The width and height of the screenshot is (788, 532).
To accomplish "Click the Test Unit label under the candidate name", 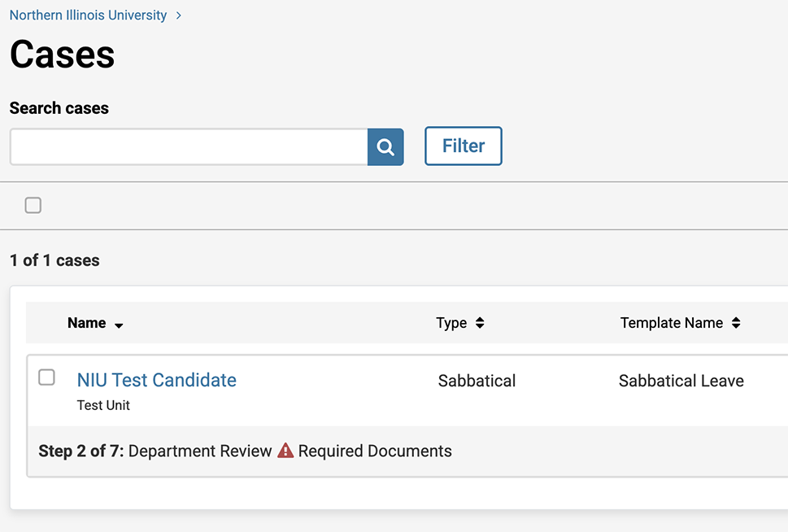I will [103, 405].
